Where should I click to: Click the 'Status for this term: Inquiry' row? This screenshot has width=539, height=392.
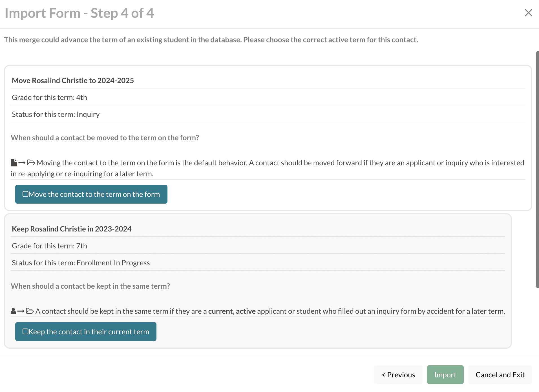[x=56, y=114]
